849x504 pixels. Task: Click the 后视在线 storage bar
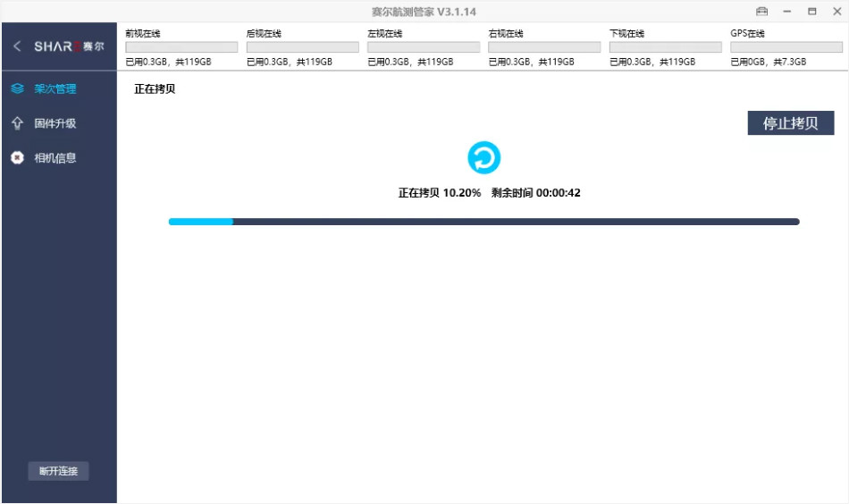pyautogui.click(x=303, y=47)
